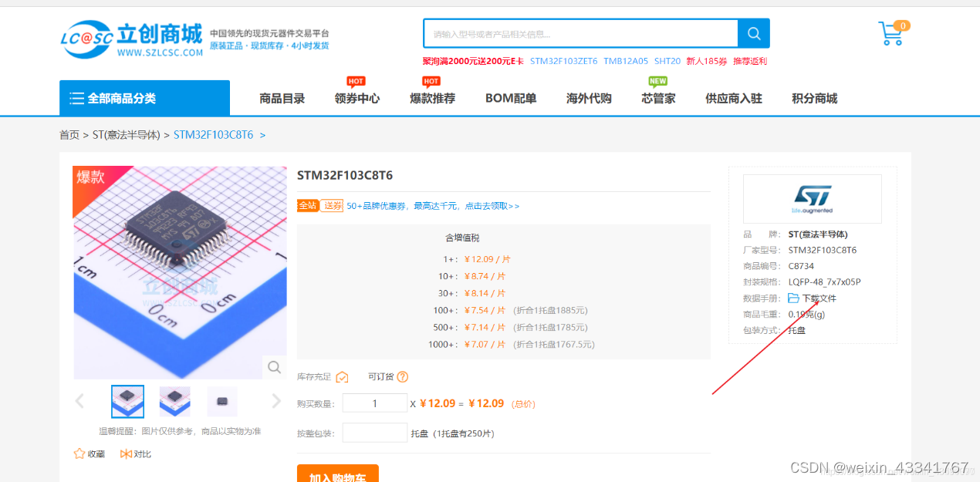
Task: Open the 商品目录 menu item
Action: (282, 98)
